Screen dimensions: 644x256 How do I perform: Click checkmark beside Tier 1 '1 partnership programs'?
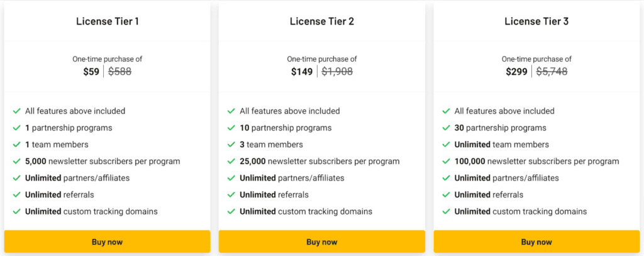pos(17,128)
